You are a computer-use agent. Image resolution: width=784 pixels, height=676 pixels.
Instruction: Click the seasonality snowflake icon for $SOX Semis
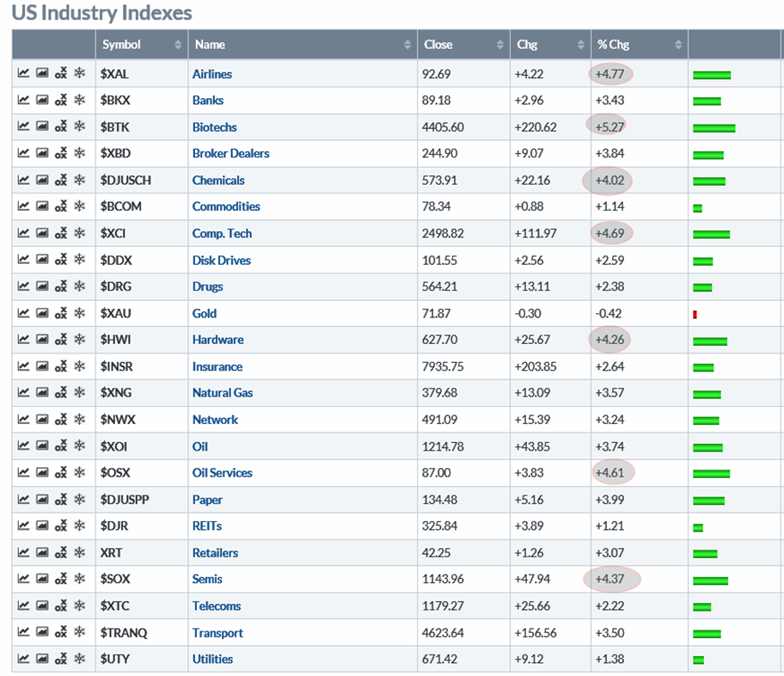pos(80,579)
